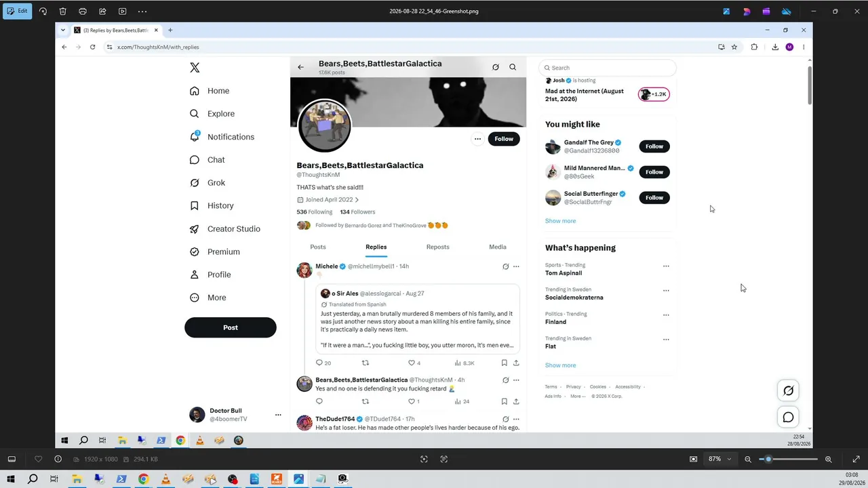Open file info in Photos status bar
868x488 pixels.
(x=58, y=459)
